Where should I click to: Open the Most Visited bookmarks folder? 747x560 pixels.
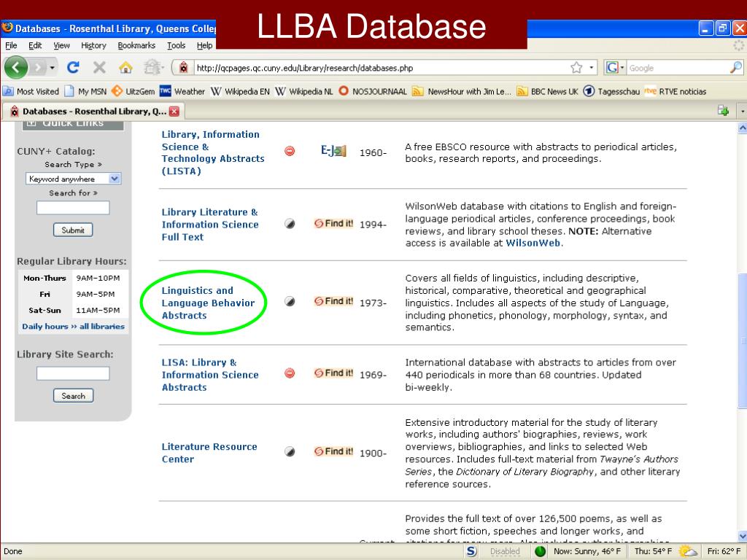click(x=31, y=91)
